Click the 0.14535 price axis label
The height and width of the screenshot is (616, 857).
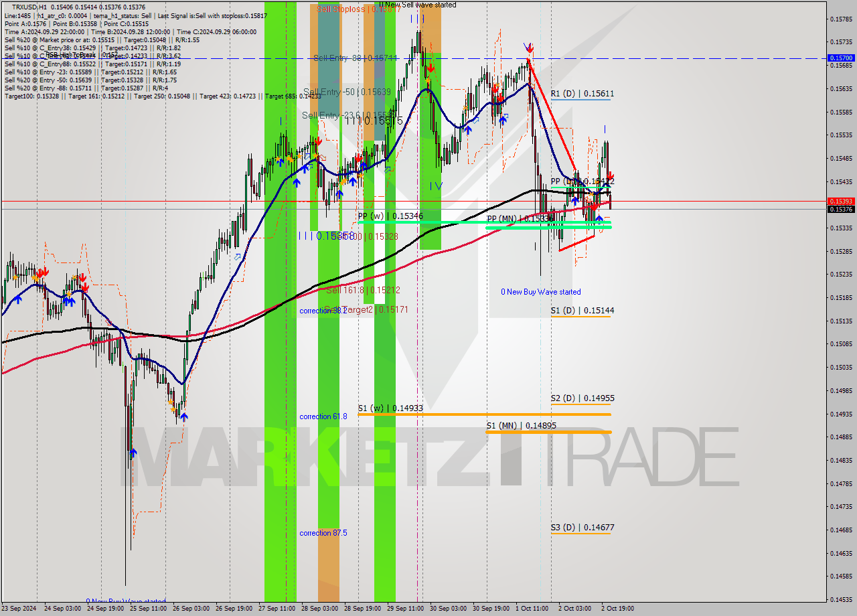click(841, 599)
